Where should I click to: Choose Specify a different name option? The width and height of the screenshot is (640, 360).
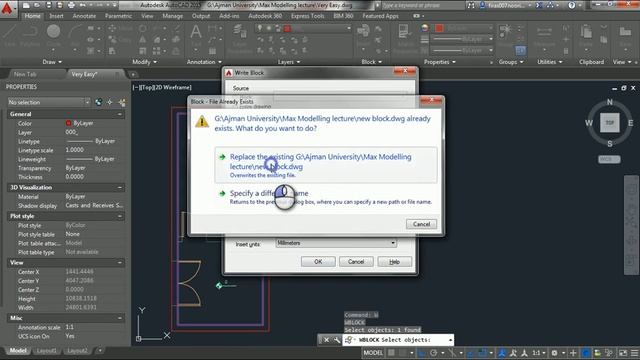click(x=326, y=197)
